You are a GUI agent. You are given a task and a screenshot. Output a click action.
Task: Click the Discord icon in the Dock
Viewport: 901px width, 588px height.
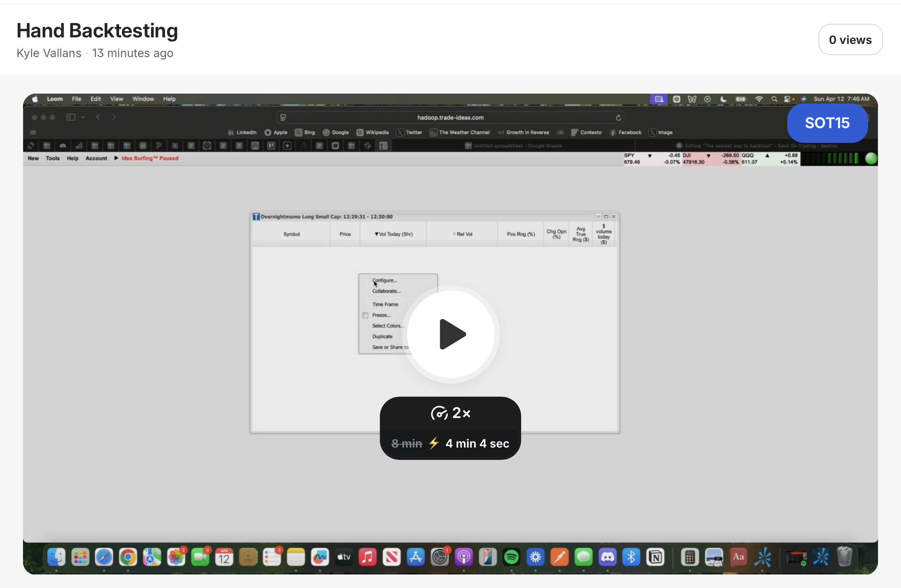pos(607,557)
